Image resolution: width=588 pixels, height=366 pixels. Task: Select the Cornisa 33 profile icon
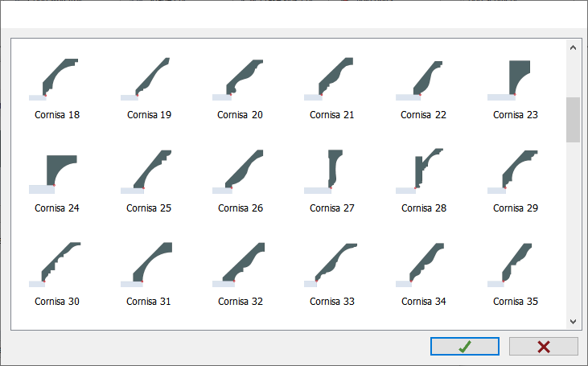[x=332, y=265]
